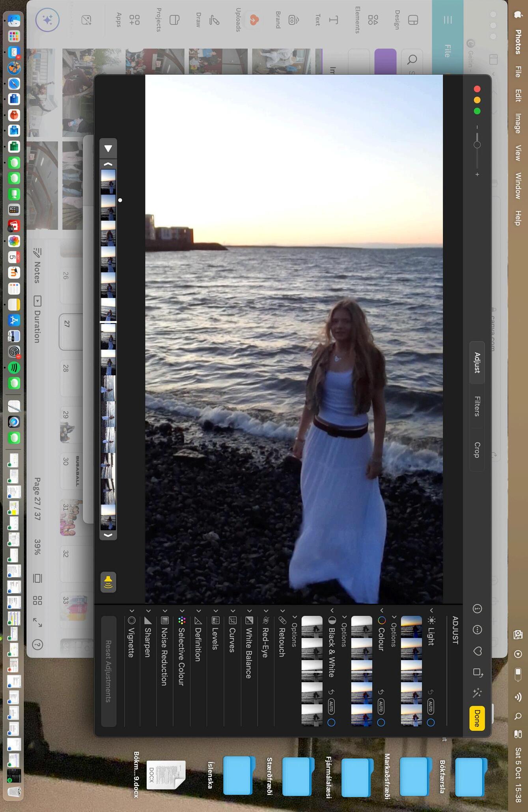Expand the White Balance section chevron
528x812 pixels.
(x=249, y=611)
